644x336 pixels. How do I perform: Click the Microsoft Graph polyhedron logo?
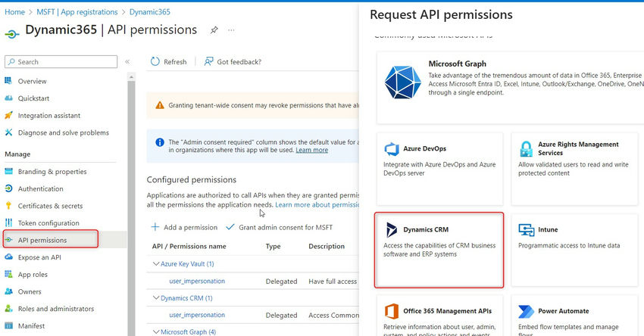(x=402, y=82)
